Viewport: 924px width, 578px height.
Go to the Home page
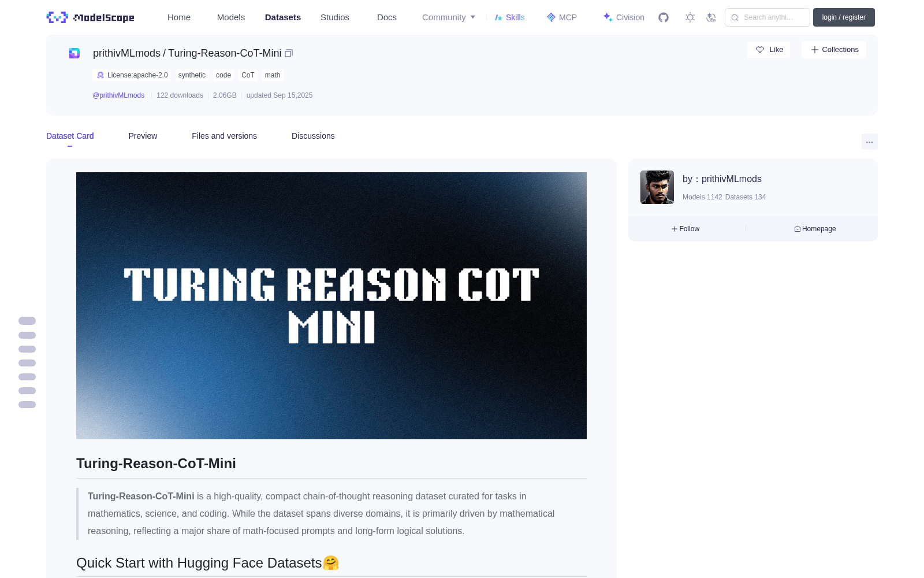[179, 17]
